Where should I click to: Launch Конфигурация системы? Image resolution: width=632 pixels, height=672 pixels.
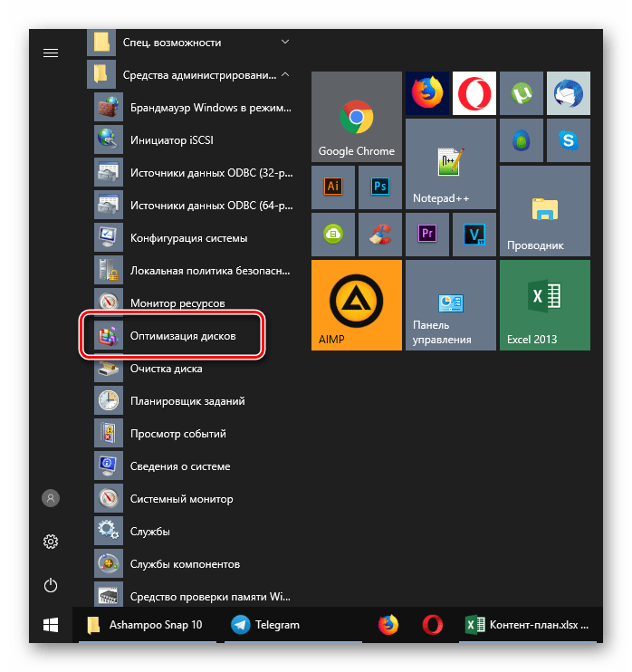tap(194, 238)
